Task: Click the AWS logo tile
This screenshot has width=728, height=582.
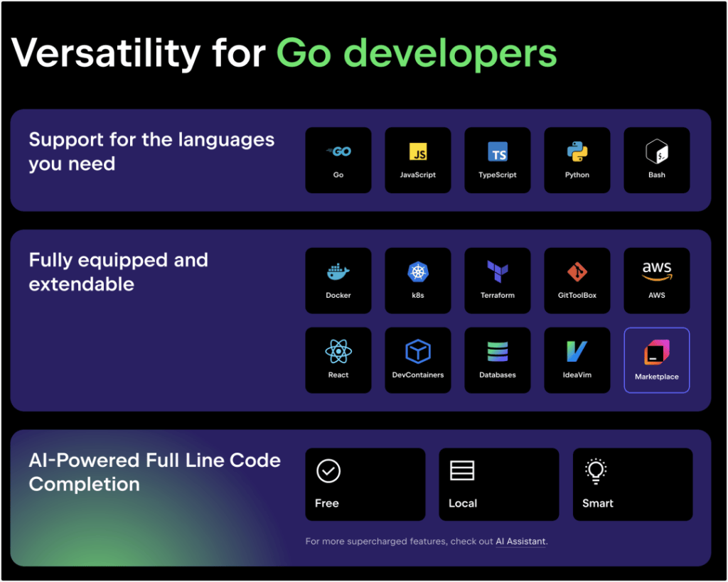Action: (x=657, y=280)
